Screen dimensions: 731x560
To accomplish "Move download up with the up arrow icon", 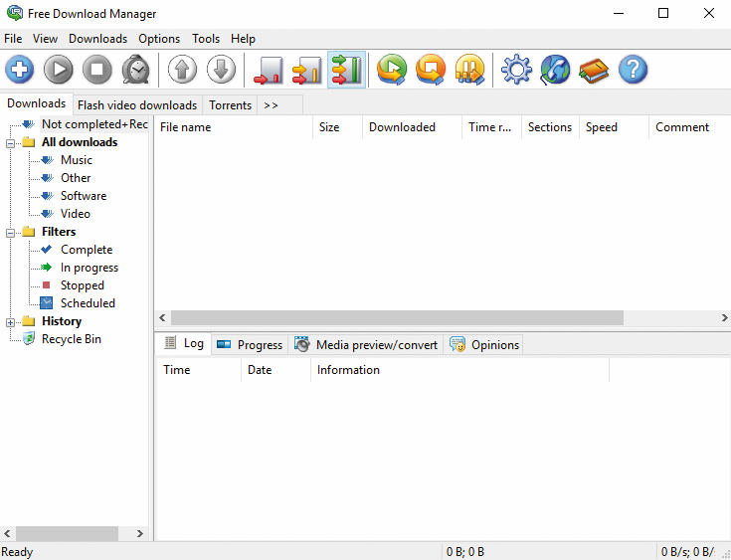I will (182, 70).
